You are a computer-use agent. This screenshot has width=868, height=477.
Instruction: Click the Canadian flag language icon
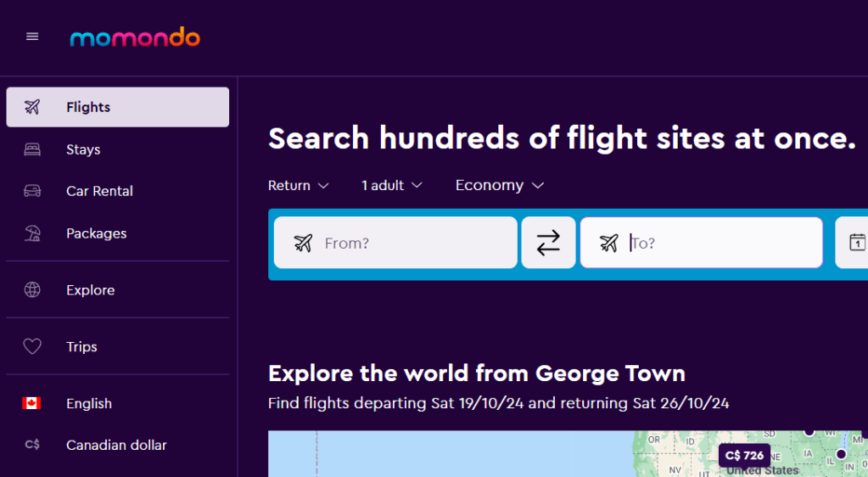[32, 404]
